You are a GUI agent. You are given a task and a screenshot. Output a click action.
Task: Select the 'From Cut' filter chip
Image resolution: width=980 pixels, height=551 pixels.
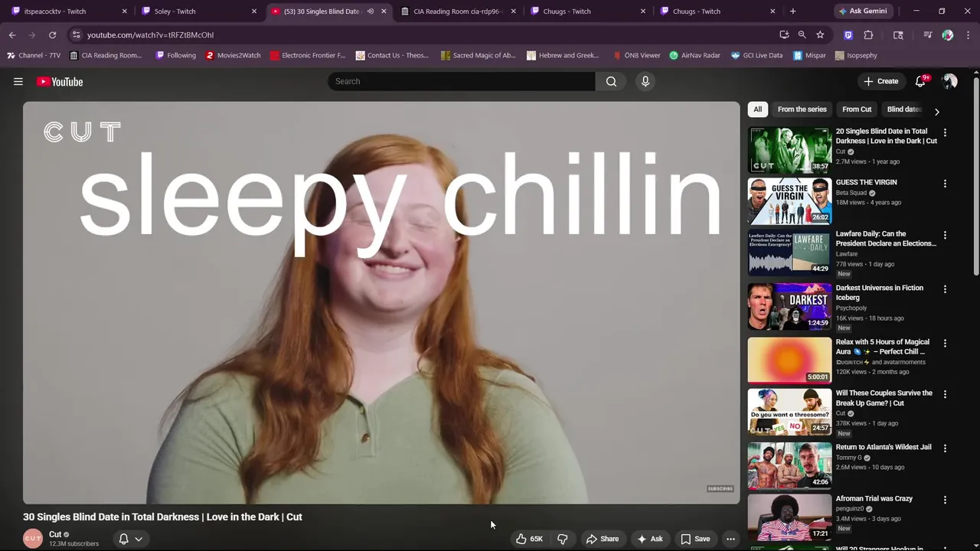tap(857, 109)
